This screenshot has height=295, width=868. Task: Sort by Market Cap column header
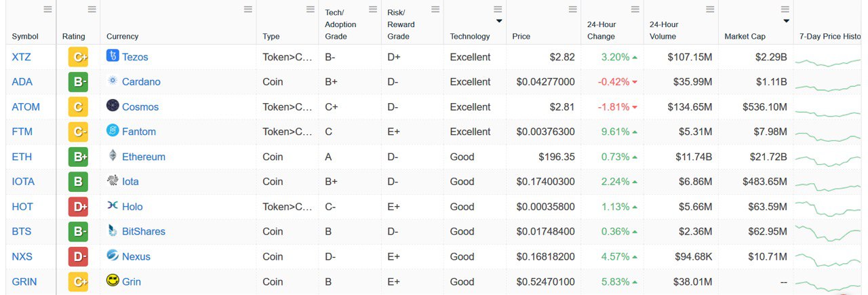point(745,37)
